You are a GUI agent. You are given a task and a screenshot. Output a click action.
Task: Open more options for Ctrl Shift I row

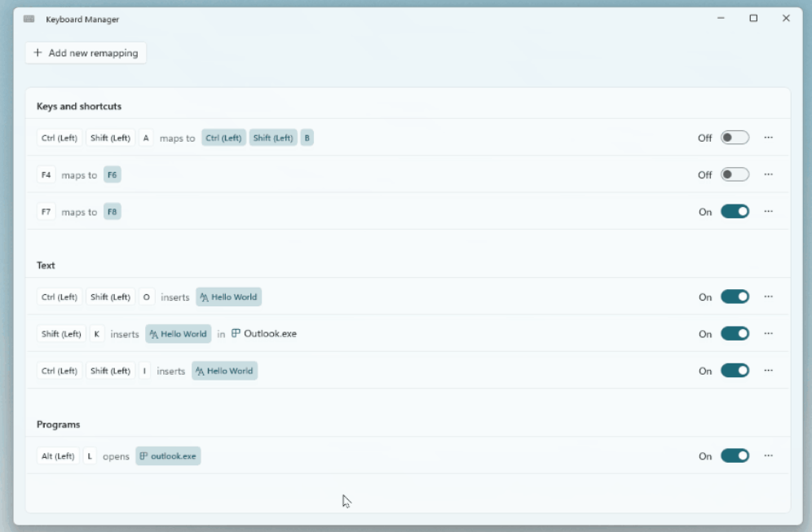pos(769,371)
